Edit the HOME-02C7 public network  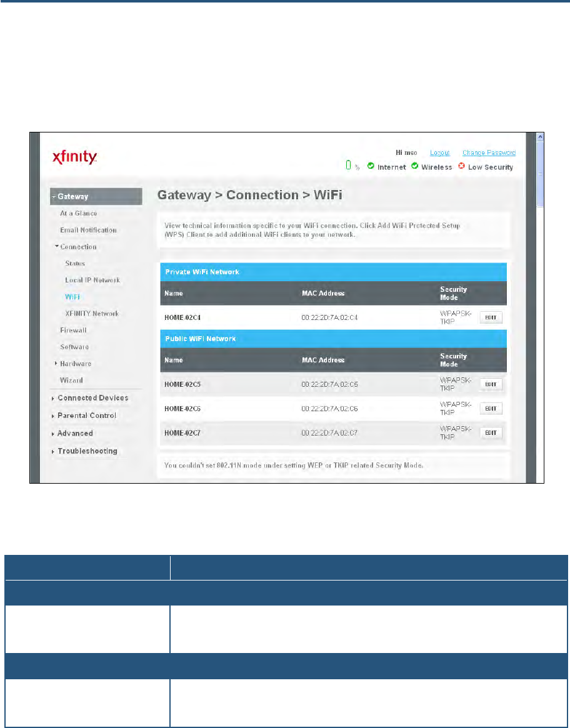coord(491,432)
